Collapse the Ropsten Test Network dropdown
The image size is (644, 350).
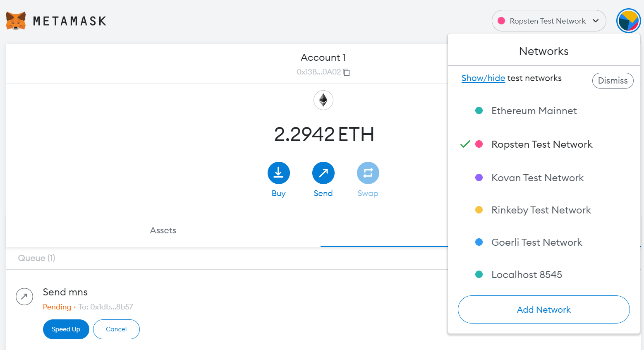coord(549,21)
